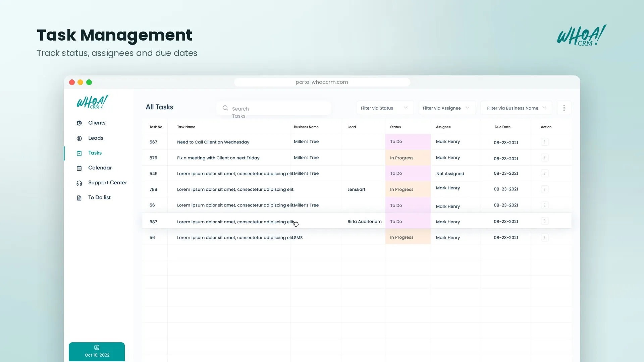Click the 'Not Assigned' assignee cell

450,174
